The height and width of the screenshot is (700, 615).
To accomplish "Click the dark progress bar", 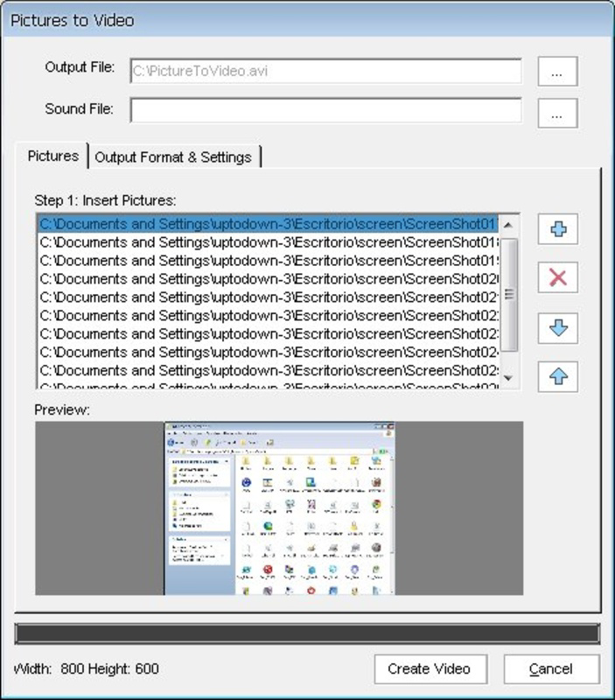I will coord(307,633).
